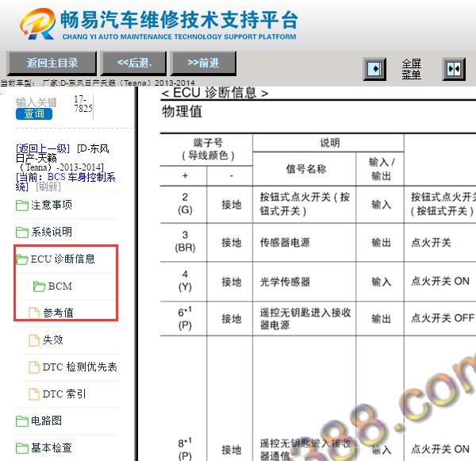This screenshot has height=461, width=476.
Task: Select the BCM tree item
Action: click(60, 286)
